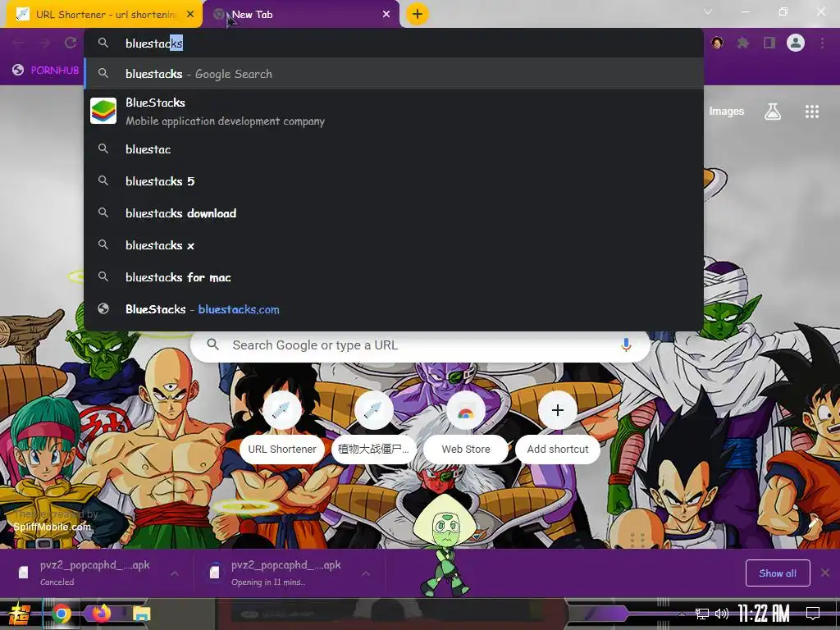
Task: Open the Extensions puzzle icon
Action: [x=743, y=43]
